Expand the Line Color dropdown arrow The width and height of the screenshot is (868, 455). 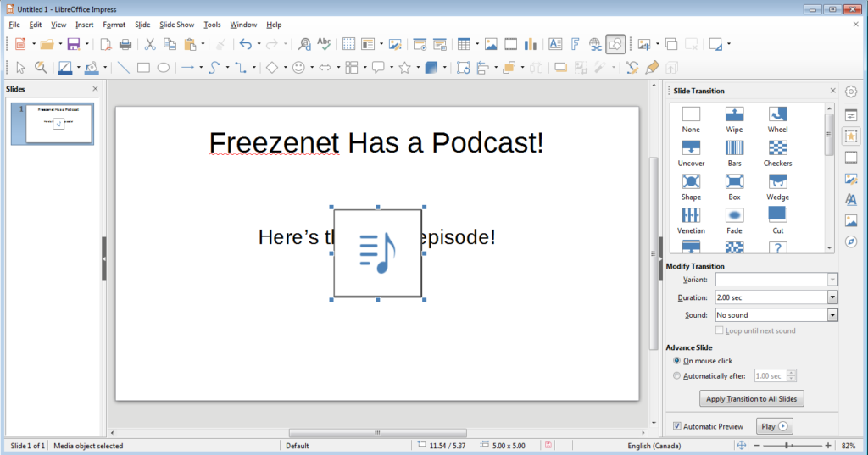[78, 68]
